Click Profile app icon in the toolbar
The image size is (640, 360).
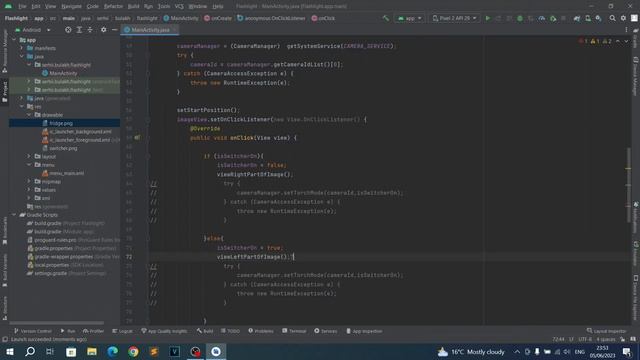coord(542,18)
